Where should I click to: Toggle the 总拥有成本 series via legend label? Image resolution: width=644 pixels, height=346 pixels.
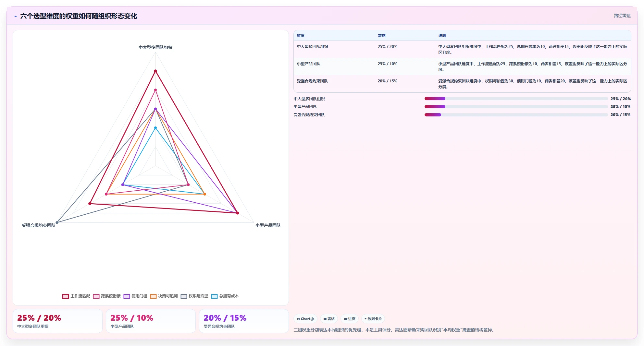tap(229, 296)
